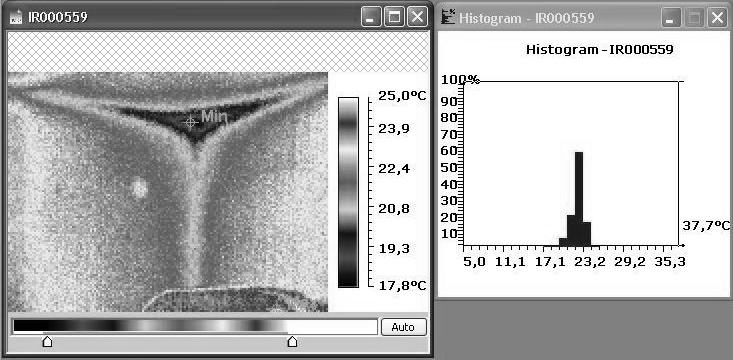The width and height of the screenshot is (733, 360).
Task: Click the Auto button
Action: 403,327
